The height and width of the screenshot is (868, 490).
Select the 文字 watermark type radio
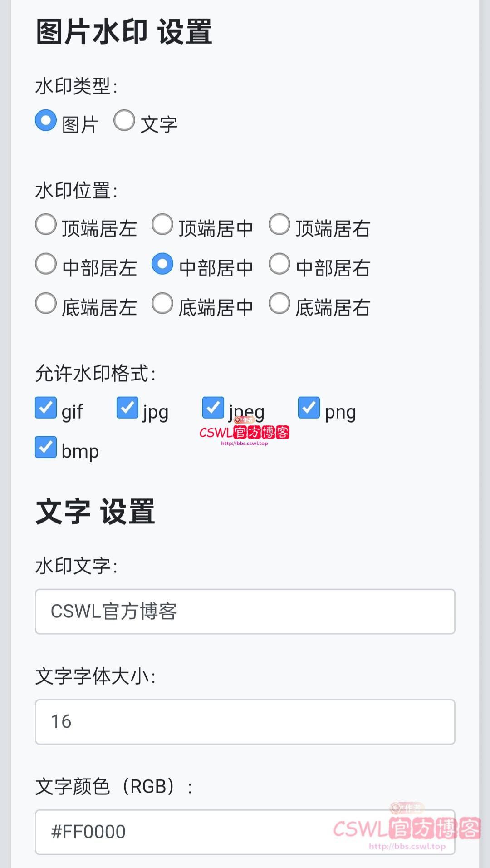click(x=124, y=120)
